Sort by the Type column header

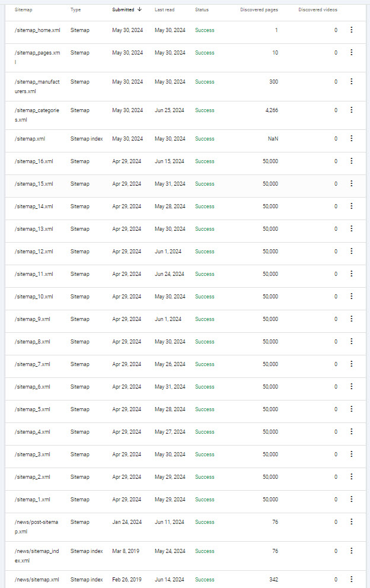click(x=75, y=9)
